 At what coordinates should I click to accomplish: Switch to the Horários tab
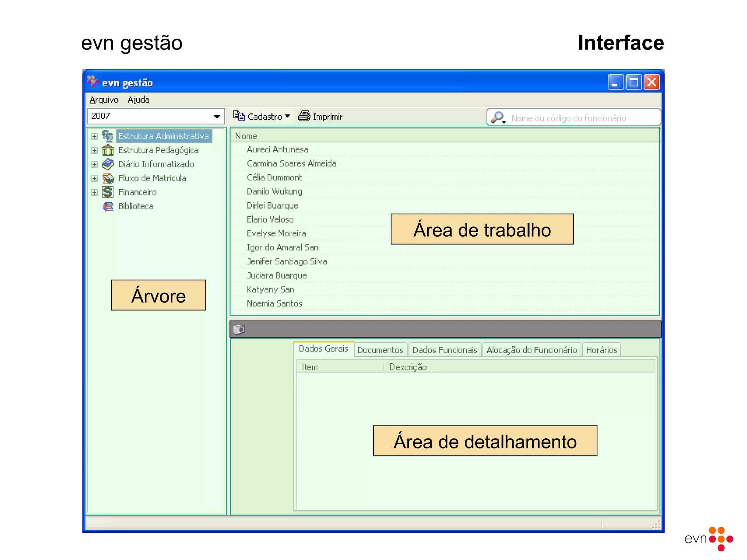[601, 350]
